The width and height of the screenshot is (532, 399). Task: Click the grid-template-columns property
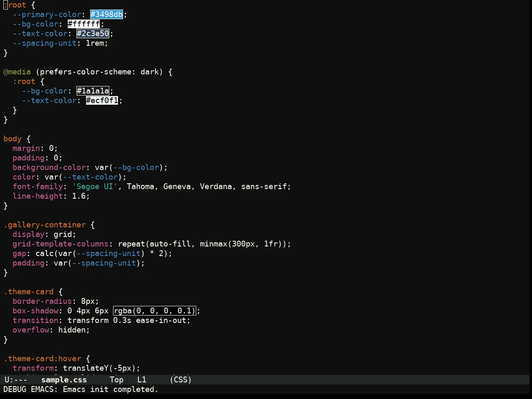point(61,244)
